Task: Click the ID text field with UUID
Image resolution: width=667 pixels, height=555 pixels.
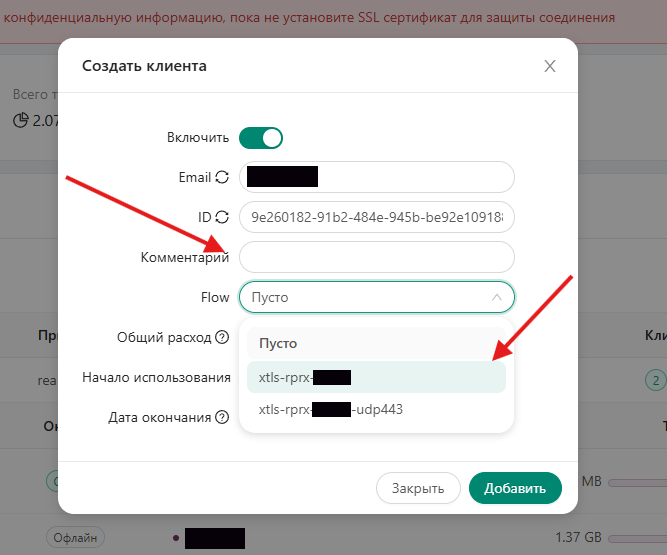Action: 376,217
